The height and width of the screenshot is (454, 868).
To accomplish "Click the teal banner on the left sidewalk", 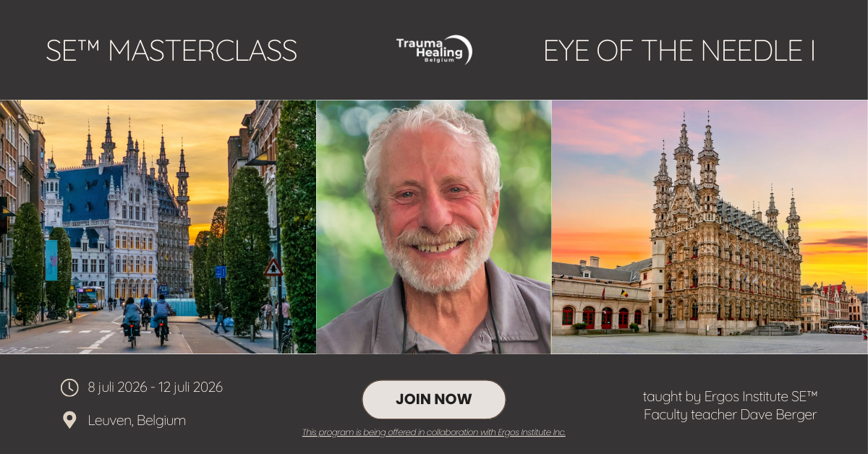I will [x=51, y=260].
